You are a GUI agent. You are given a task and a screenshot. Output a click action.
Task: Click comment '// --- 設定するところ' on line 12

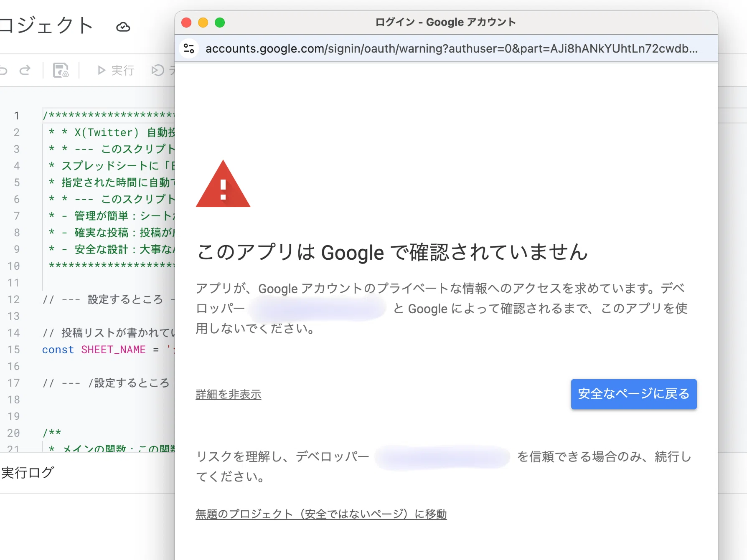(x=109, y=299)
